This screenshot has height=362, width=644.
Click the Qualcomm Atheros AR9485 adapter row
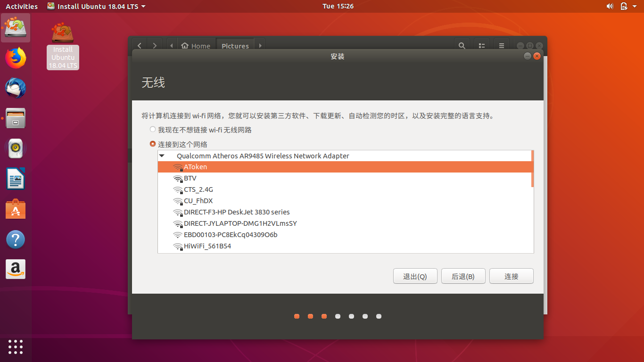pyautogui.click(x=345, y=156)
